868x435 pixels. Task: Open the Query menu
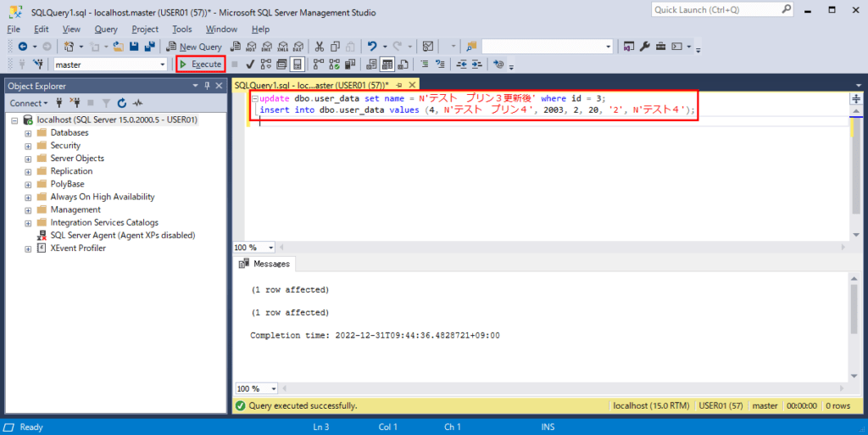[106, 29]
